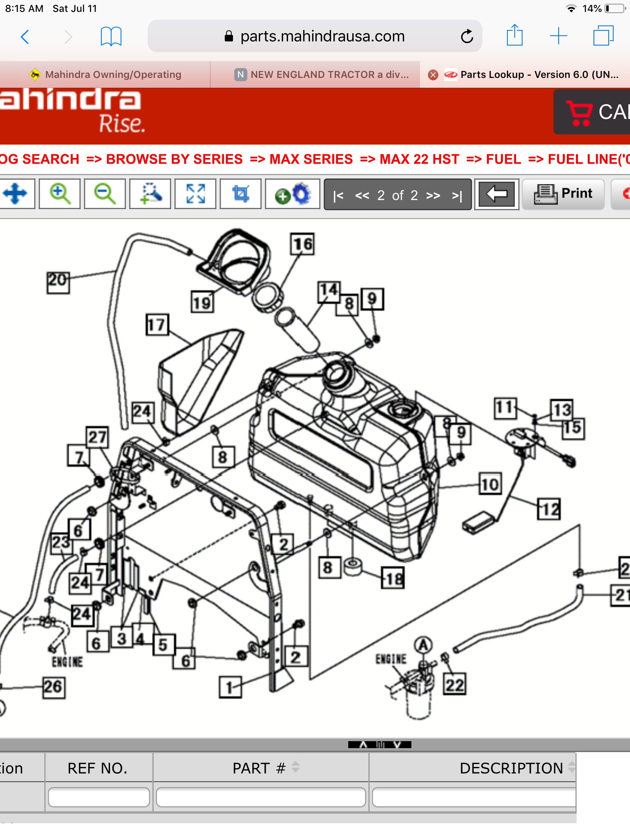The width and height of the screenshot is (630, 840).
Task: Jump to last diagram page
Action: (x=457, y=196)
